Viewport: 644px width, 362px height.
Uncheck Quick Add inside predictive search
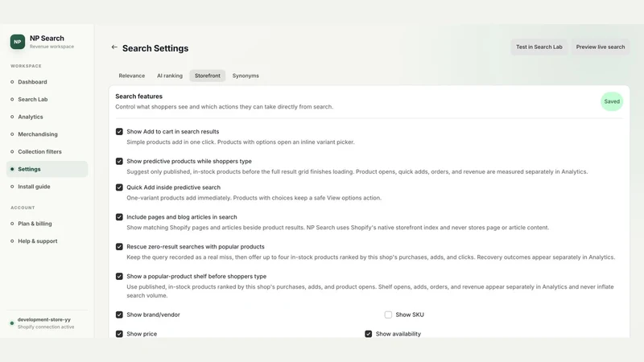point(119,187)
